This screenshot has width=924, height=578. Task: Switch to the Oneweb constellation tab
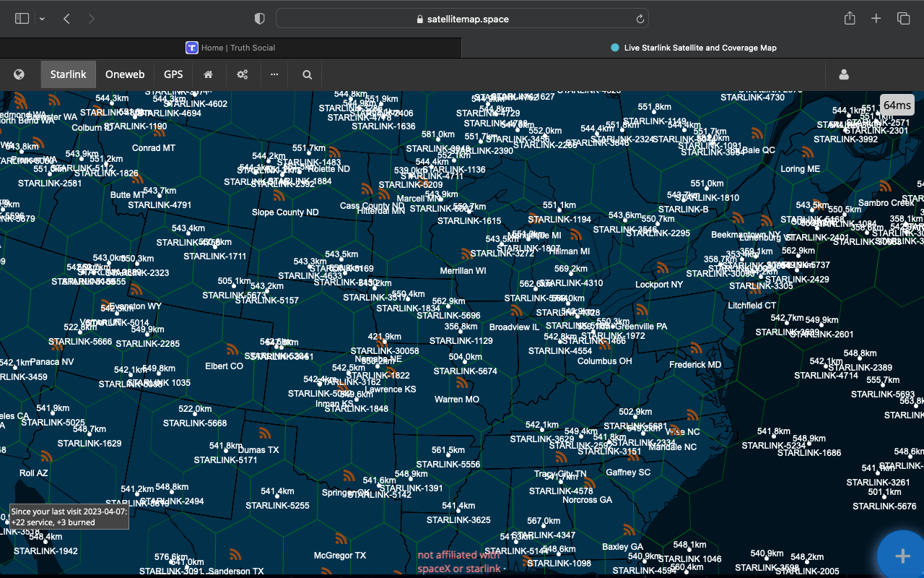click(125, 74)
